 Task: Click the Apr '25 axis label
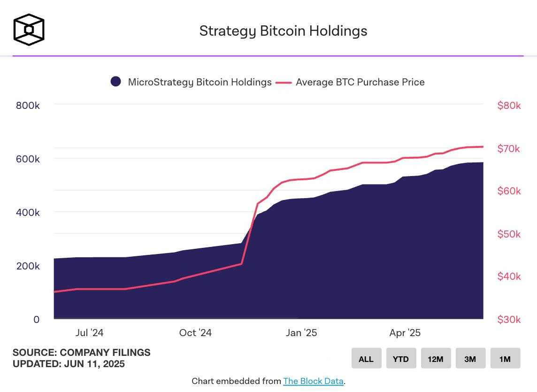pyautogui.click(x=405, y=333)
